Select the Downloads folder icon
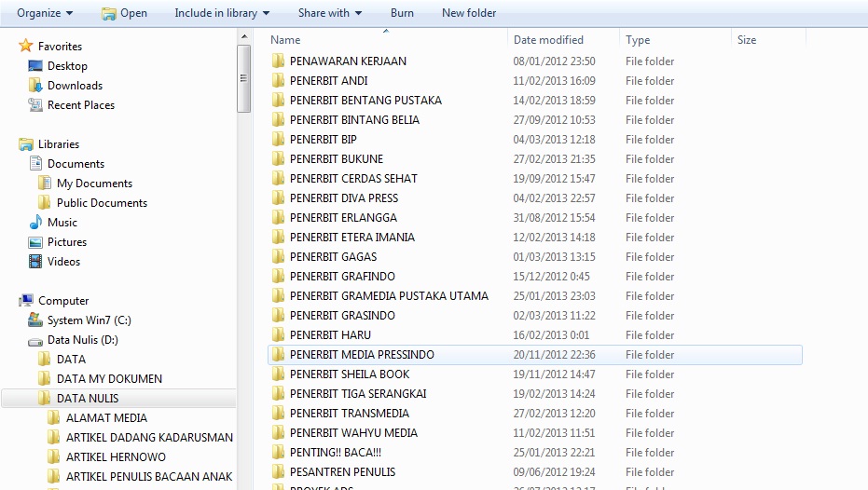The height and width of the screenshot is (490, 868). [35, 86]
